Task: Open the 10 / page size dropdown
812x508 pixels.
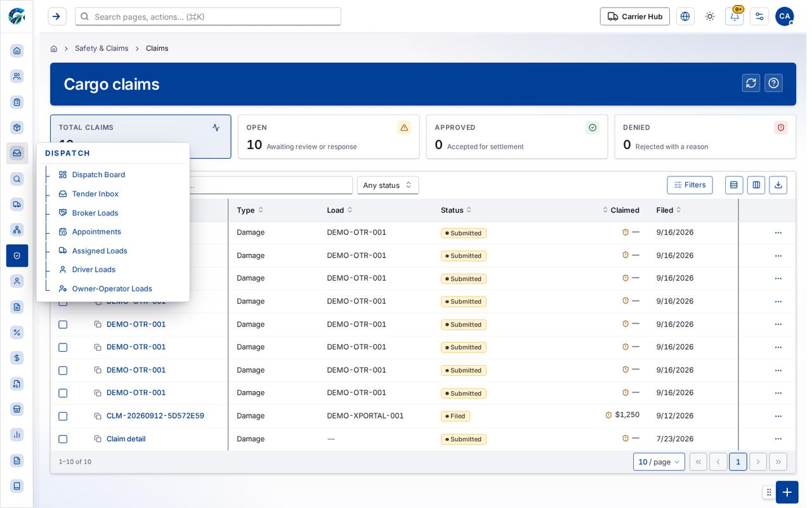Action: coord(658,462)
